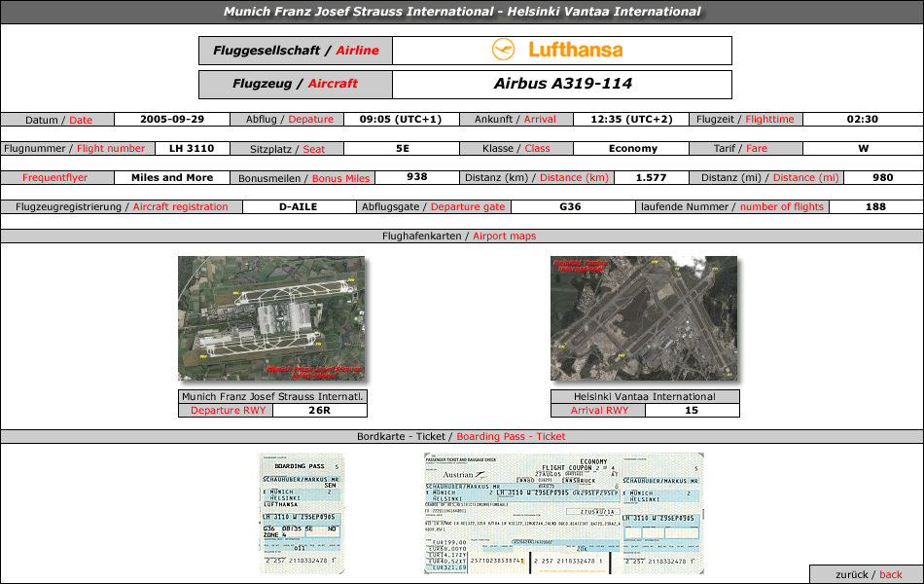Select the seat value 5E

403,149
